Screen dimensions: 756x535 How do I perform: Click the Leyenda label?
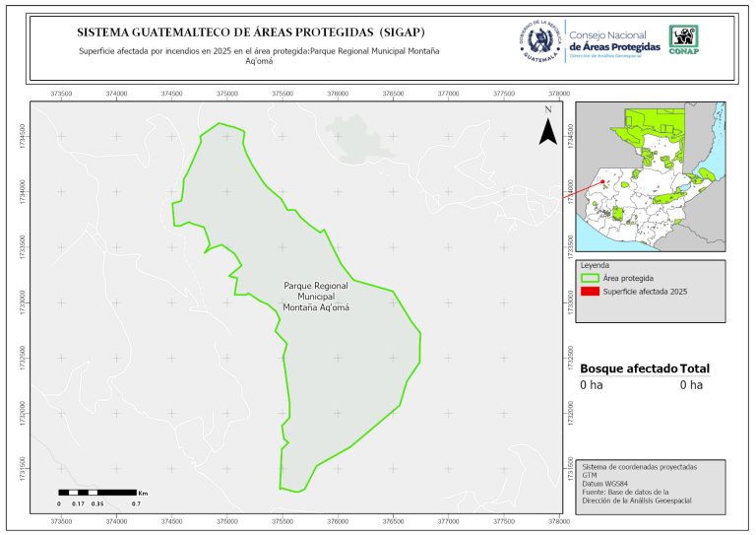point(595,266)
